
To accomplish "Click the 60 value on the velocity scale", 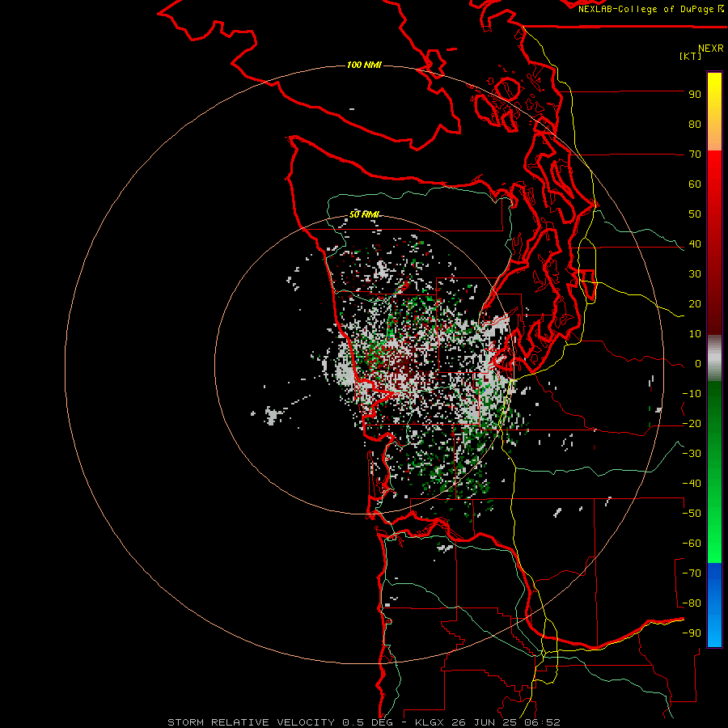I will click(x=695, y=184).
